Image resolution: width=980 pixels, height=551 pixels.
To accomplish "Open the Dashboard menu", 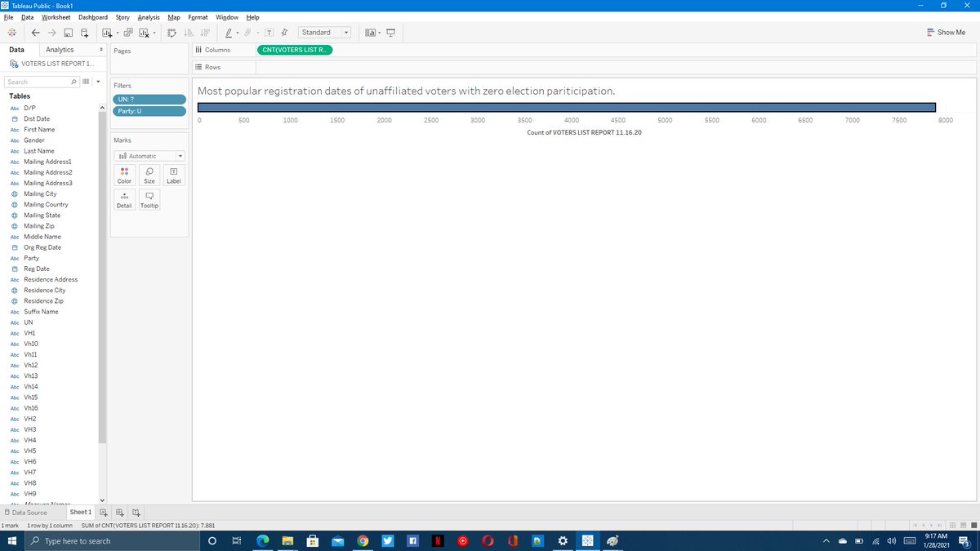I will click(93, 17).
